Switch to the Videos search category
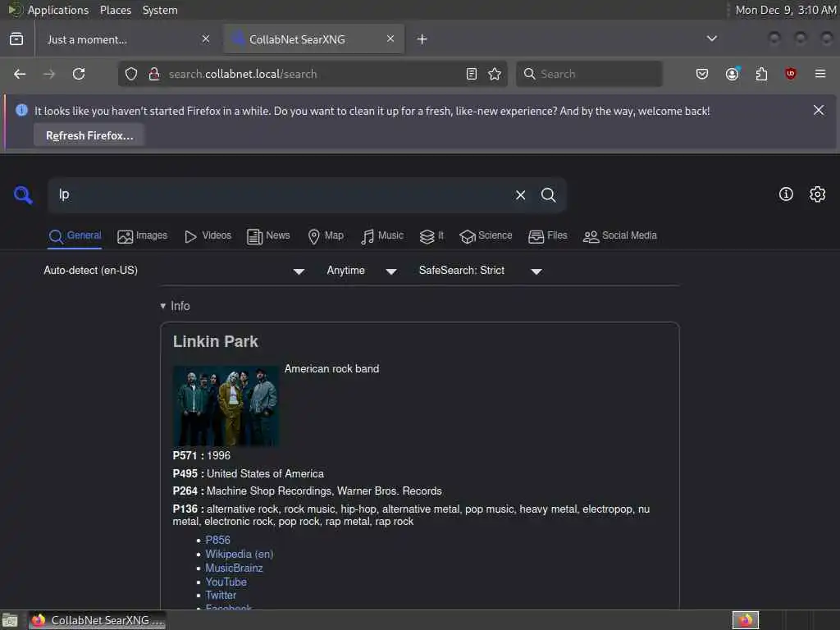This screenshot has width=840, height=630. (208, 236)
